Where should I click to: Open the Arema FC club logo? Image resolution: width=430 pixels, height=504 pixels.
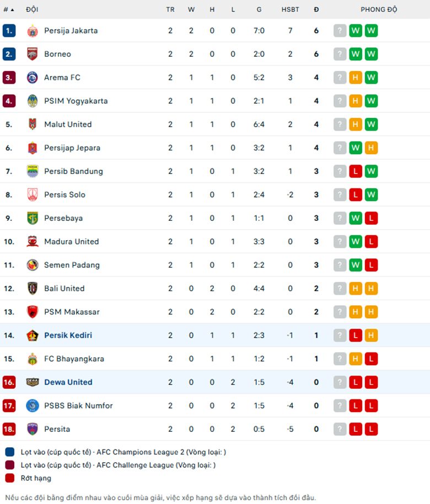coord(32,78)
